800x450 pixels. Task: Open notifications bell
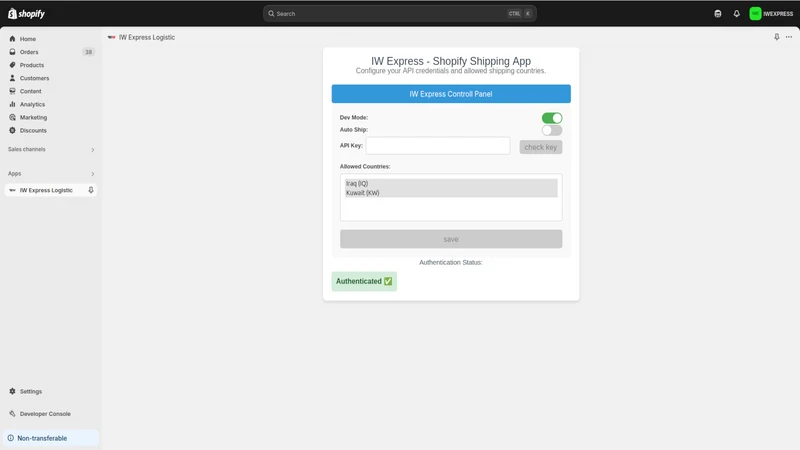[x=736, y=14]
